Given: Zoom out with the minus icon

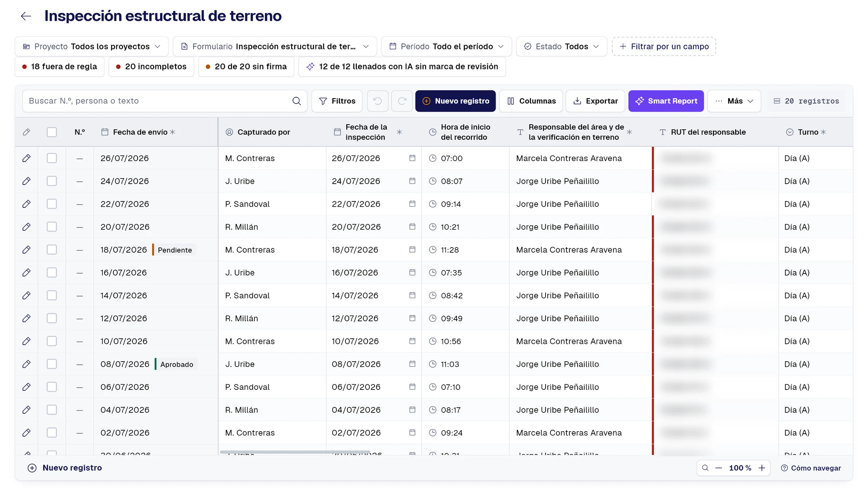Looking at the screenshot, I should 719,468.
